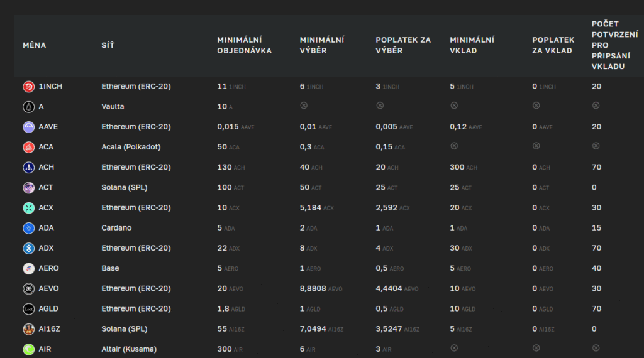
Task: Sort by the SÍŤ column header
Action: [x=108, y=45]
